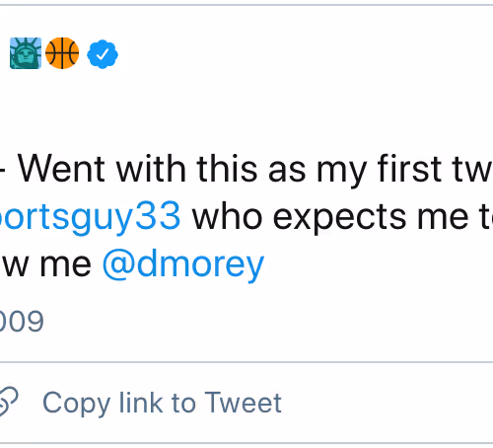The width and height of the screenshot is (493, 448).
Task: Click the chain link icon
Action: [8, 402]
